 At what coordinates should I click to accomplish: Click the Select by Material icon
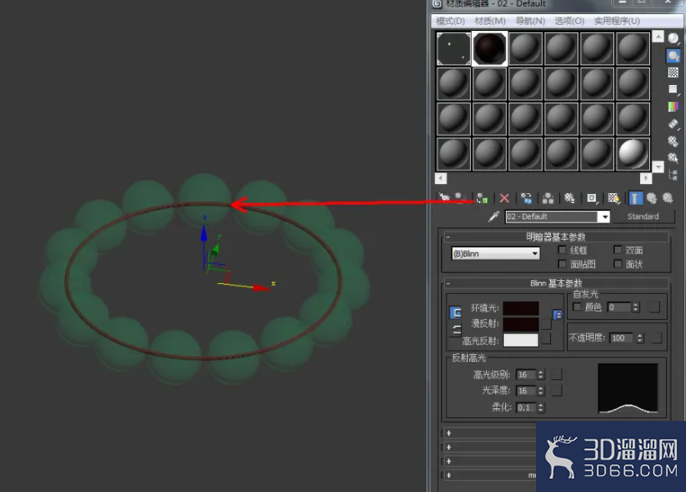[673, 158]
